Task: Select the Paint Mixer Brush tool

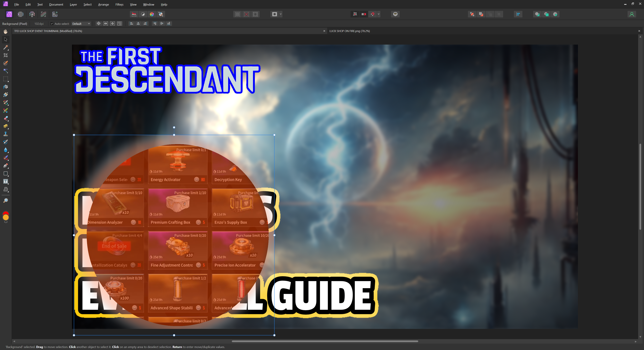Action: 6,110
